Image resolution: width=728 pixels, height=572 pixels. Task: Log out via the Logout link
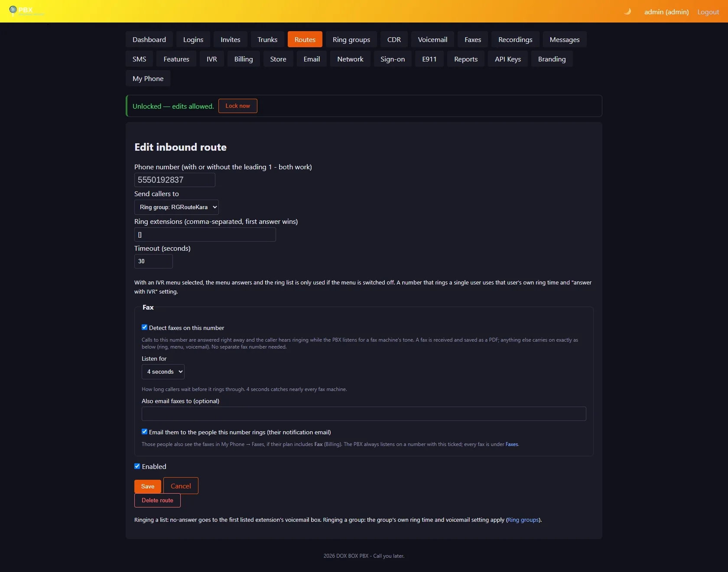pyautogui.click(x=708, y=12)
